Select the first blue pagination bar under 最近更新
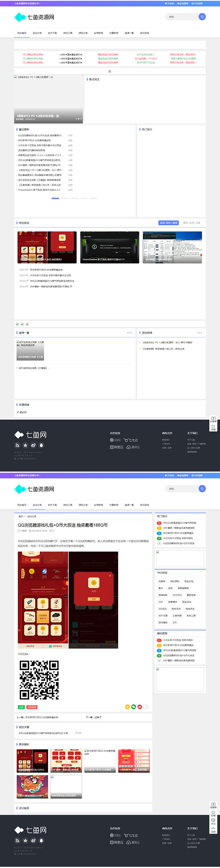This screenshot has height=868, width=220. tap(55, 198)
